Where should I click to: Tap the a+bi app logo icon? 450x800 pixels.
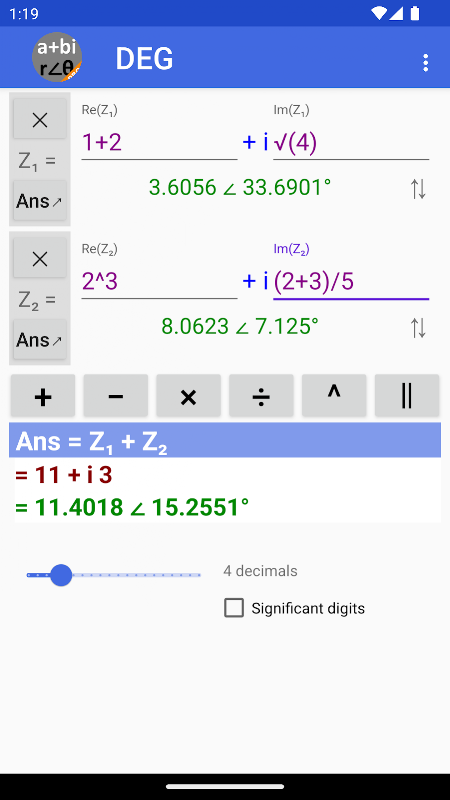pyautogui.click(x=57, y=57)
